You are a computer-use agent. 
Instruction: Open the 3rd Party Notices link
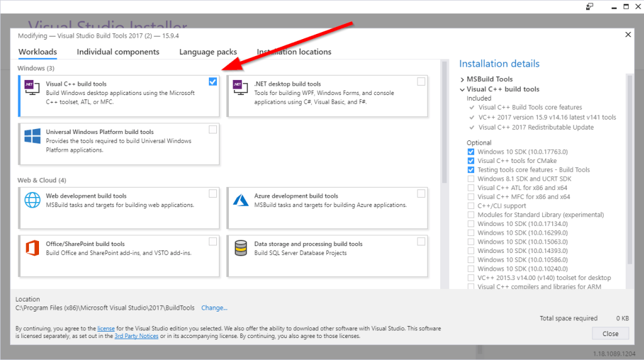click(x=136, y=335)
